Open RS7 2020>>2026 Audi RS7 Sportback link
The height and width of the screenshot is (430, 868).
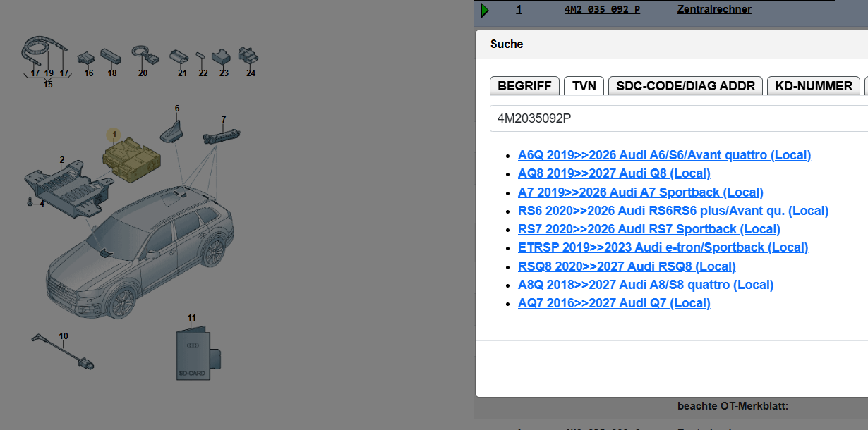[x=649, y=229]
